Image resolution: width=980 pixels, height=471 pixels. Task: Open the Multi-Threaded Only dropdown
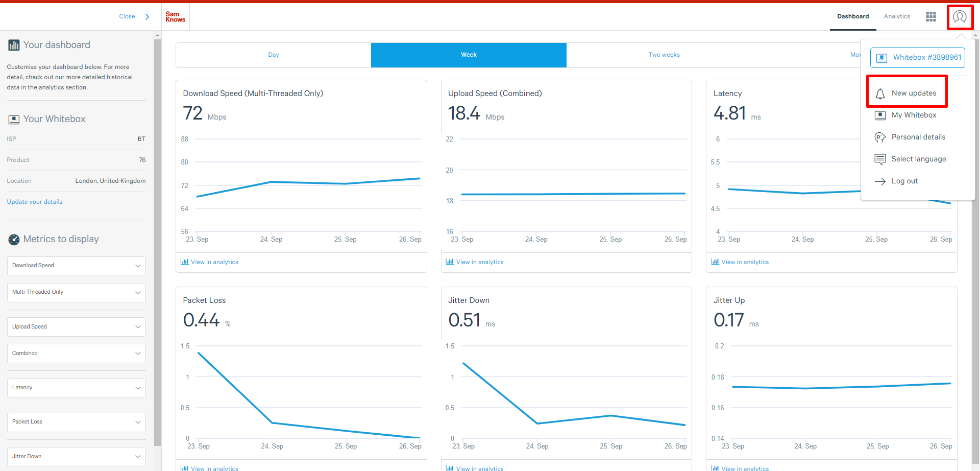(x=76, y=292)
